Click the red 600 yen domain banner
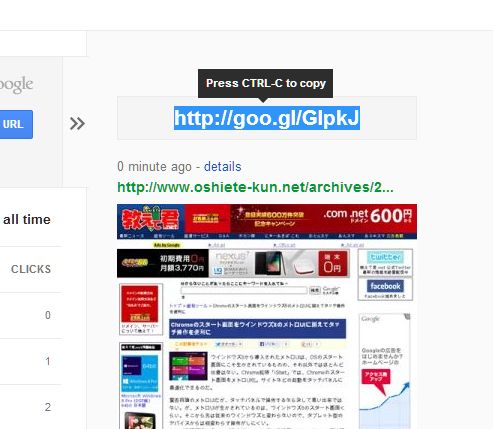Image resolution: width=493 pixels, height=429 pixels. coord(323,218)
